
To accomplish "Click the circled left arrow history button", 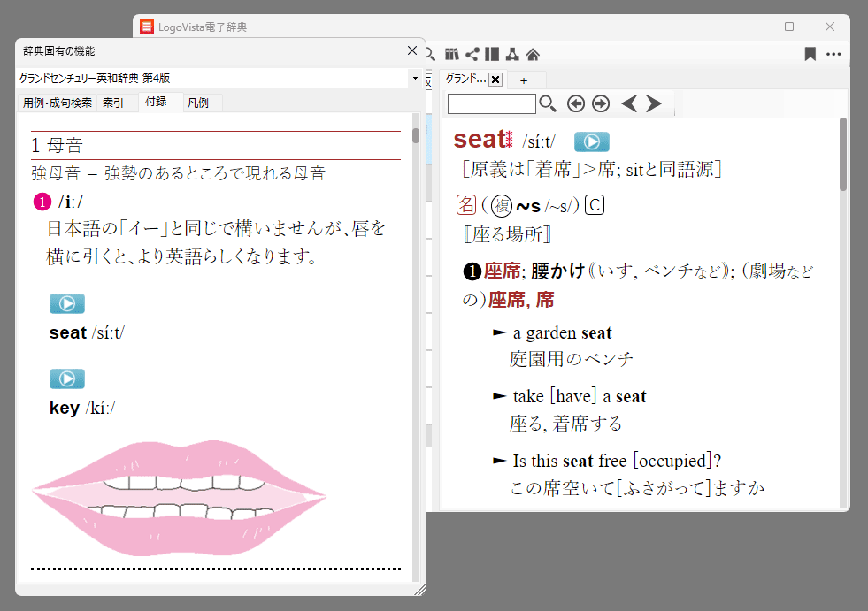I will click(x=576, y=104).
